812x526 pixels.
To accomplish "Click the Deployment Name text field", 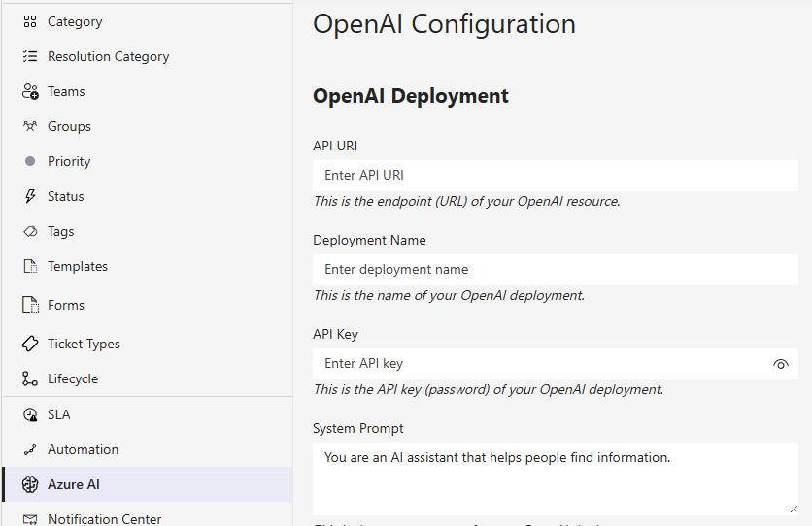I will tap(554, 270).
